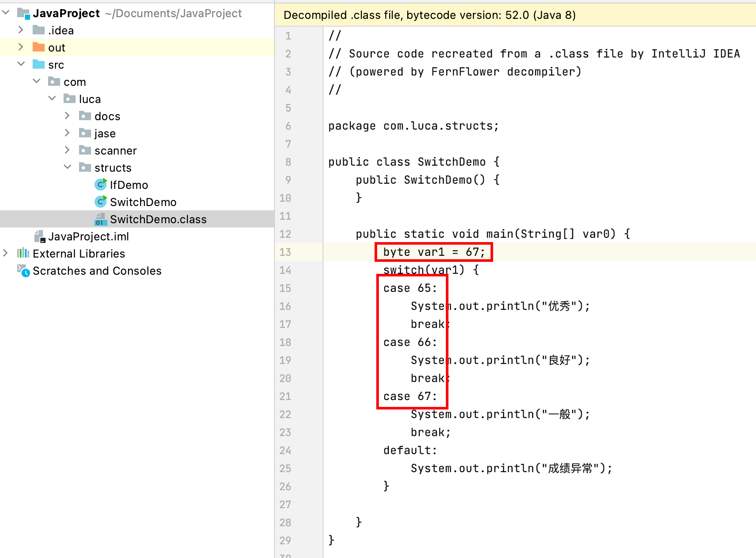Image resolution: width=756 pixels, height=558 pixels.
Task: Place cursor on 'default:' line
Action: tap(410, 450)
